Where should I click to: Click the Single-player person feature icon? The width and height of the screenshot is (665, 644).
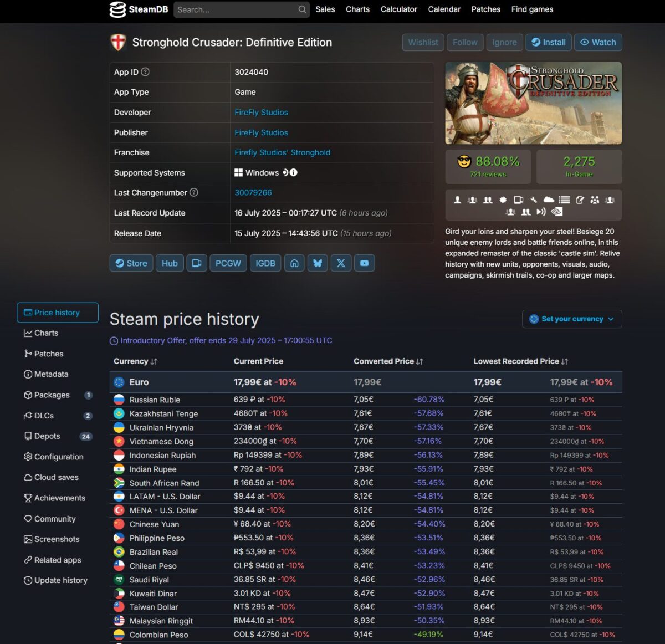click(x=457, y=200)
